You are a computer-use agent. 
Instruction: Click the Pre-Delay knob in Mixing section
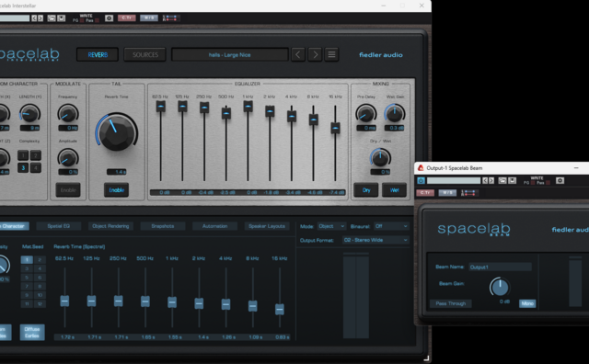tap(365, 113)
